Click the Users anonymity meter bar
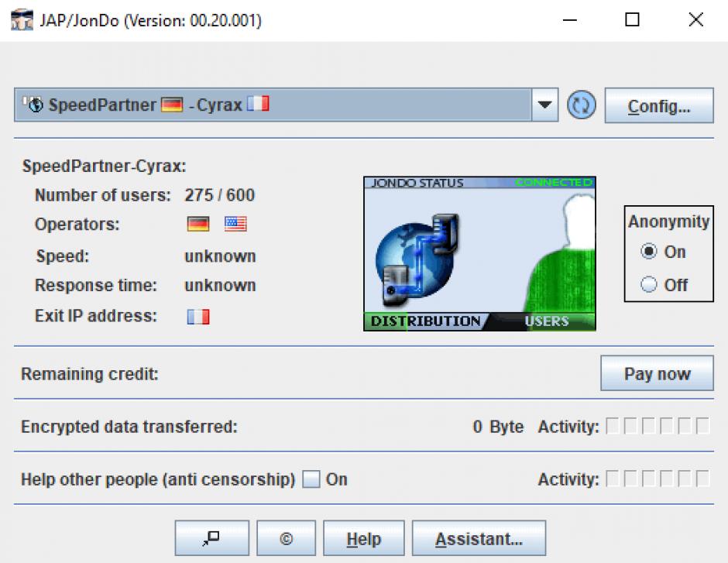This screenshot has height=563, width=728. pos(547,321)
